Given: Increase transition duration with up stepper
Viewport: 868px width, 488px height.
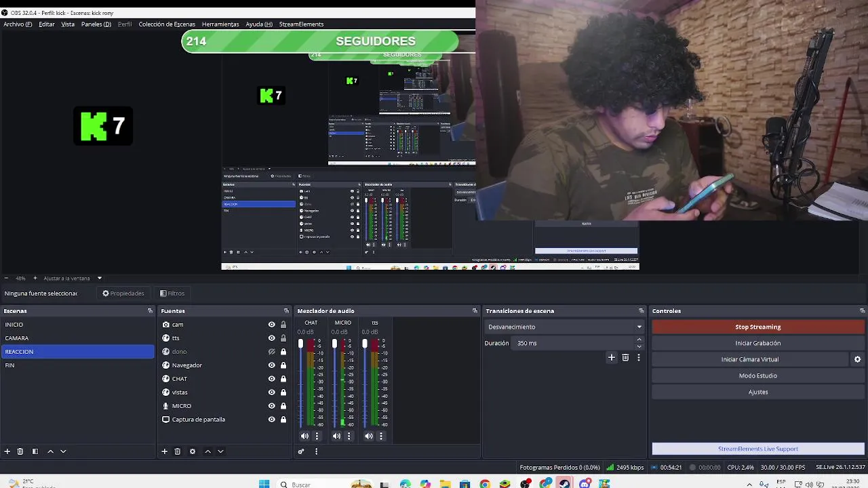Looking at the screenshot, I should (639, 340).
